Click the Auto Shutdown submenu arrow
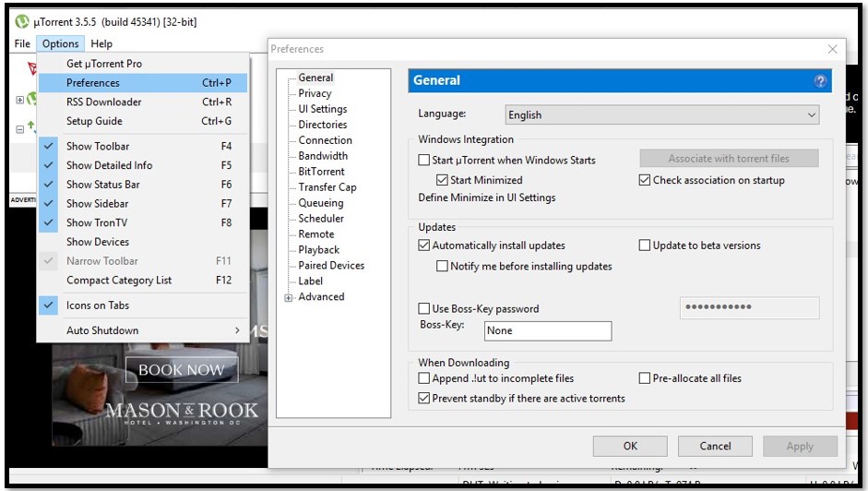The image size is (868, 491). pyautogui.click(x=237, y=330)
